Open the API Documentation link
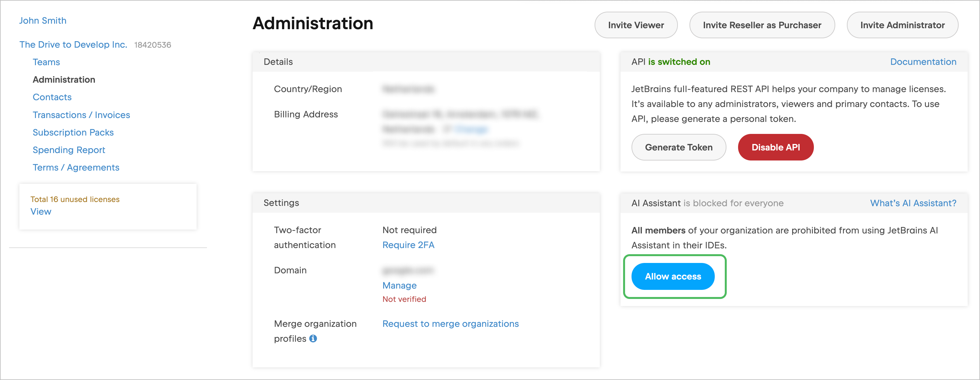980x380 pixels. tap(923, 61)
